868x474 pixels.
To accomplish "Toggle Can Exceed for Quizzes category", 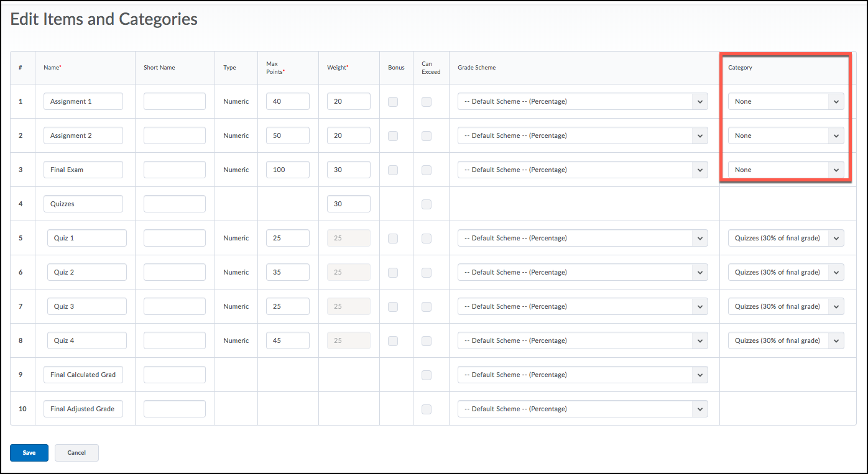I will click(427, 204).
